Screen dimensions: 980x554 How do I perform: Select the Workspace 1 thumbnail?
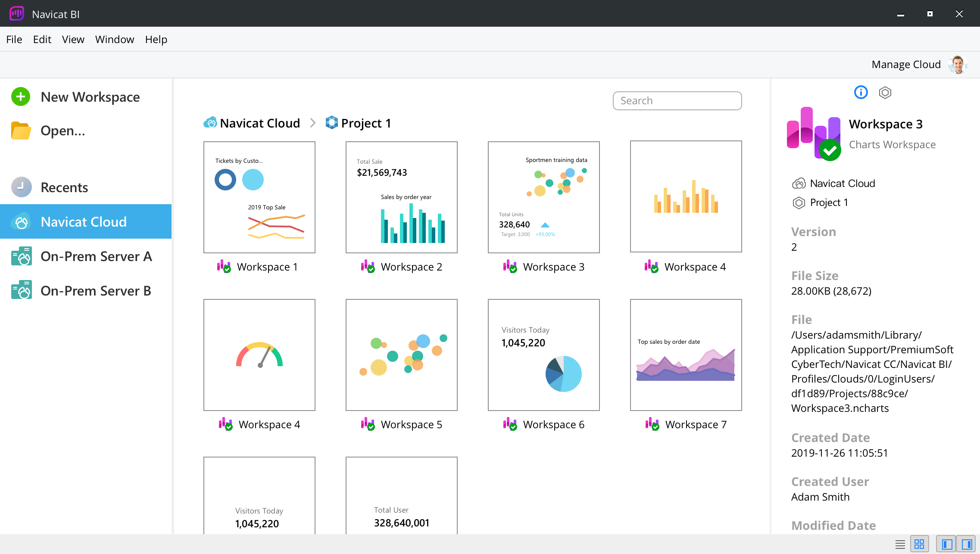click(259, 197)
